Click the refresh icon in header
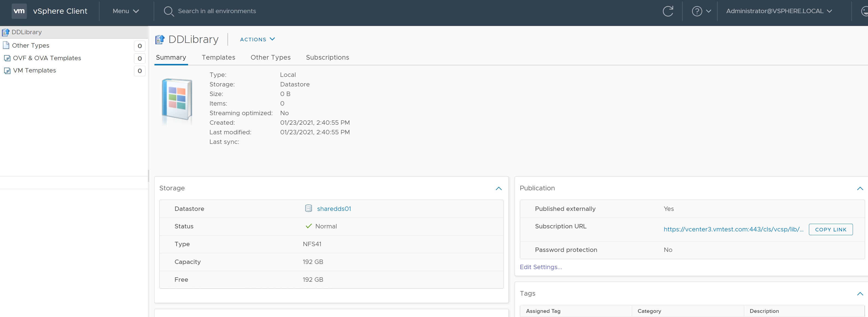 [668, 11]
